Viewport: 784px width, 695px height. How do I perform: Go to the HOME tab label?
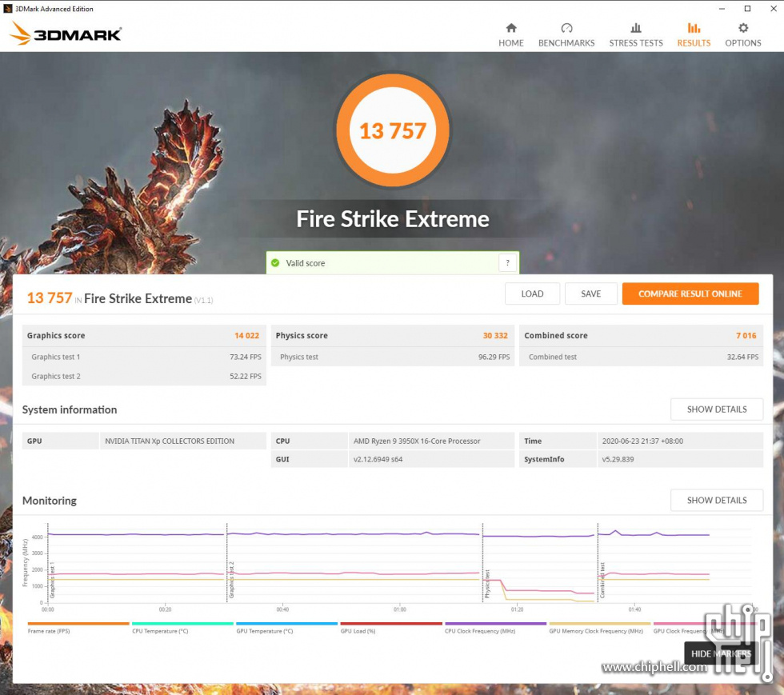(511, 43)
